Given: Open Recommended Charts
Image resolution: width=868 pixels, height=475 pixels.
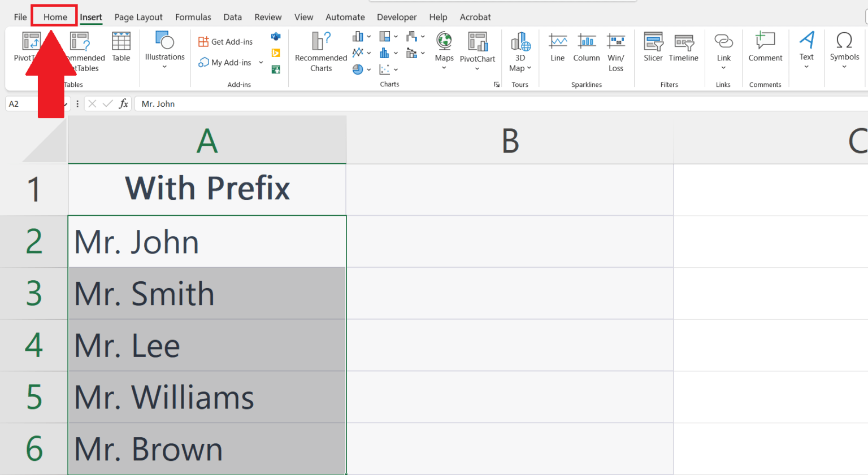Looking at the screenshot, I should pyautogui.click(x=320, y=51).
